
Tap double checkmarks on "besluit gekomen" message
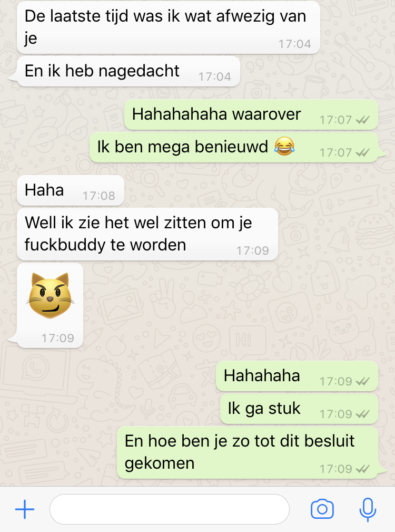pos(362,469)
